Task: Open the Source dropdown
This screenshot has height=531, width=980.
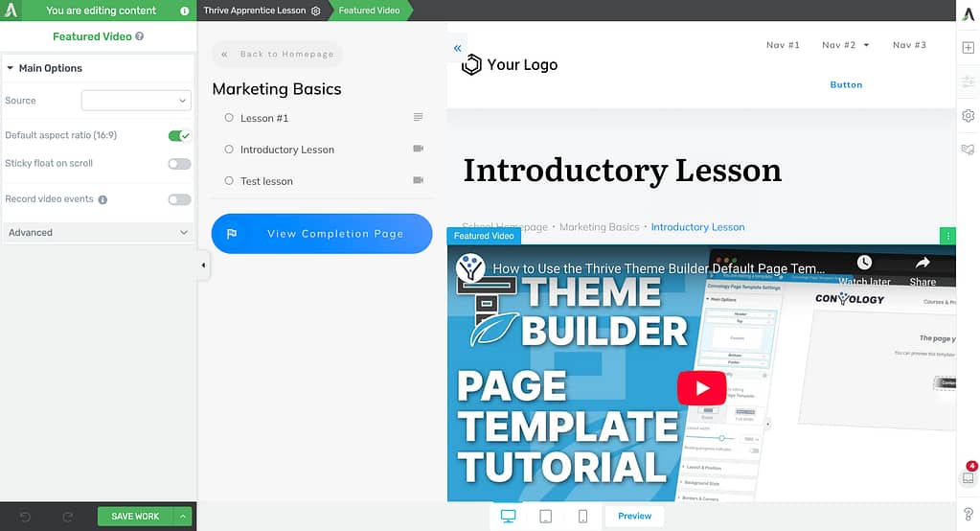Action: pyautogui.click(x=136, y=100)
